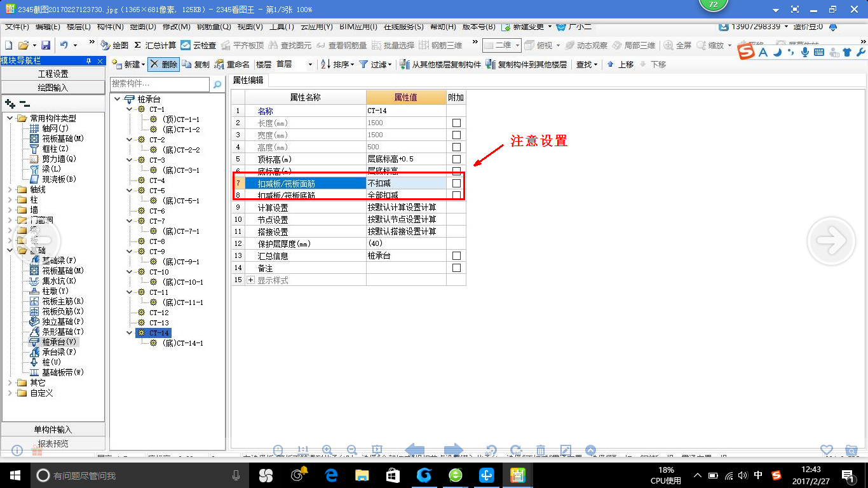Open 构件(N) menu
The image size is (868, 488).
(111, 27)
